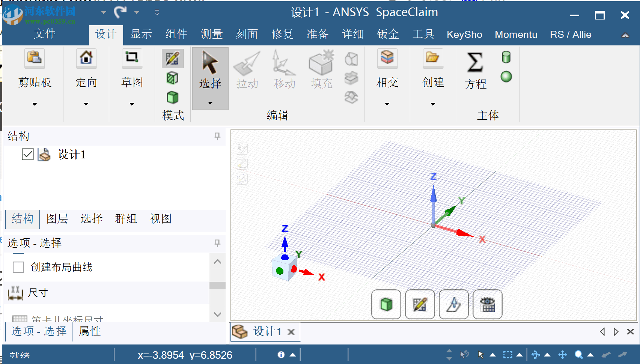The image size is (640, 364).
Task: Switch to the 修复 ribbon tab
Action: pyautogui.click(x=282, y=34)
